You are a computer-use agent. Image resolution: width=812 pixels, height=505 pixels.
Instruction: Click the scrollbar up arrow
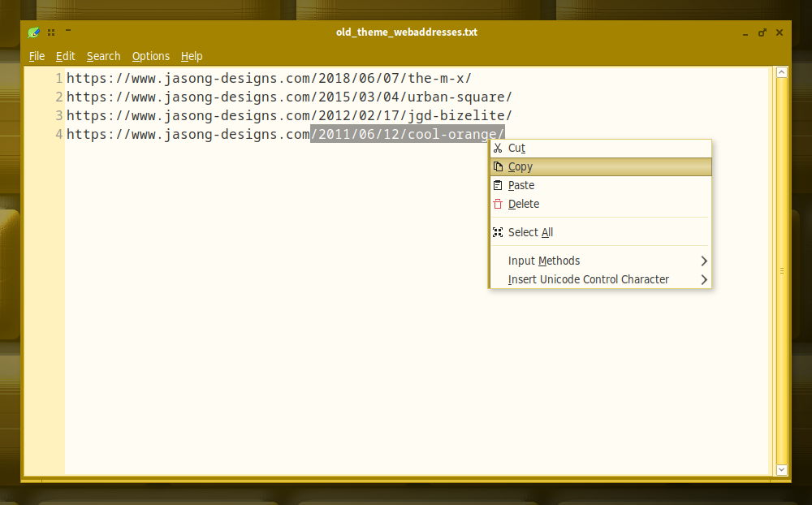[782, 72]
